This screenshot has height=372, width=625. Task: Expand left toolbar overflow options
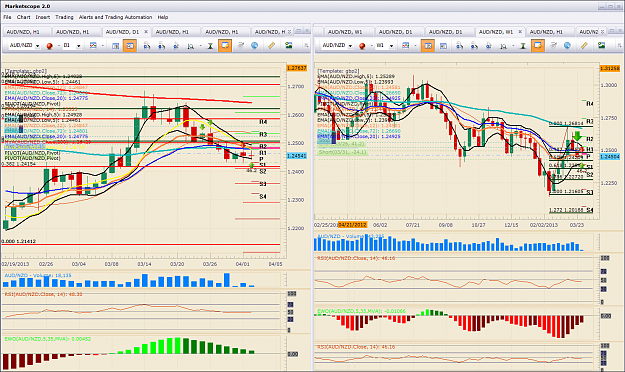(306, 46)
